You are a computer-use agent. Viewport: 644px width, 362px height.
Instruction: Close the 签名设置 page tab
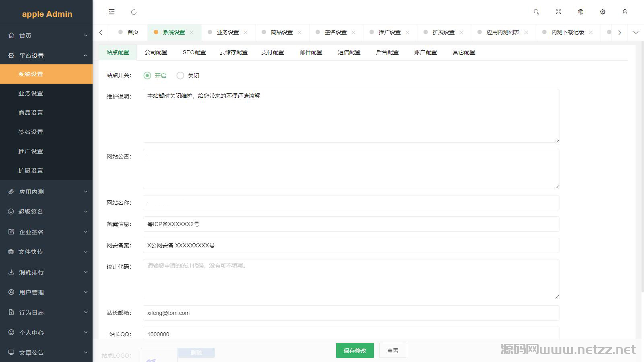click(353, 32)
